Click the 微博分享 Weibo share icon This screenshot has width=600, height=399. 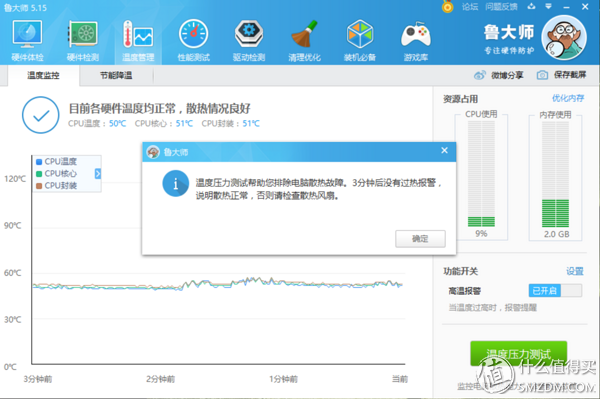click(x=479, y=75)
